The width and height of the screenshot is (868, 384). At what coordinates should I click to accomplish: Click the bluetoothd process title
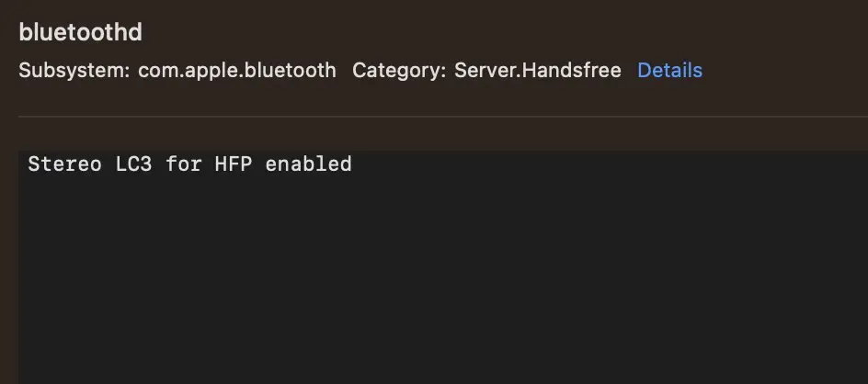pyautogui.click(x=80, y=32)
